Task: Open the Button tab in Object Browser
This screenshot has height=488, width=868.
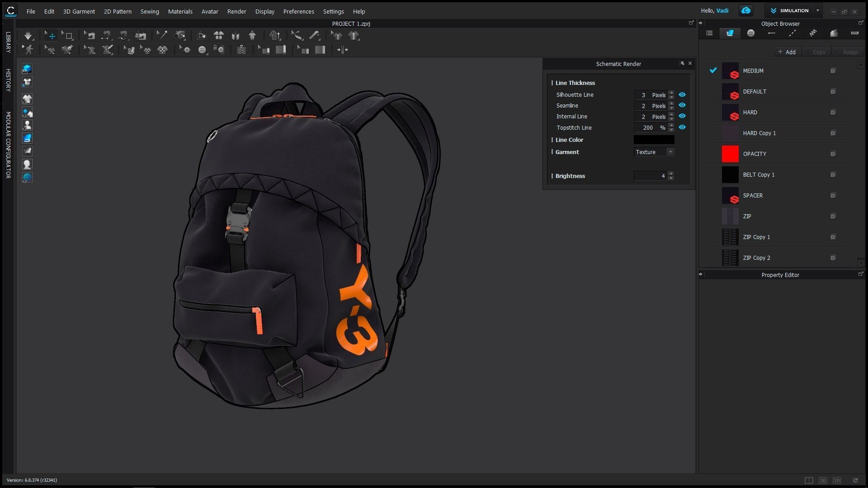Action: point(750,33)
